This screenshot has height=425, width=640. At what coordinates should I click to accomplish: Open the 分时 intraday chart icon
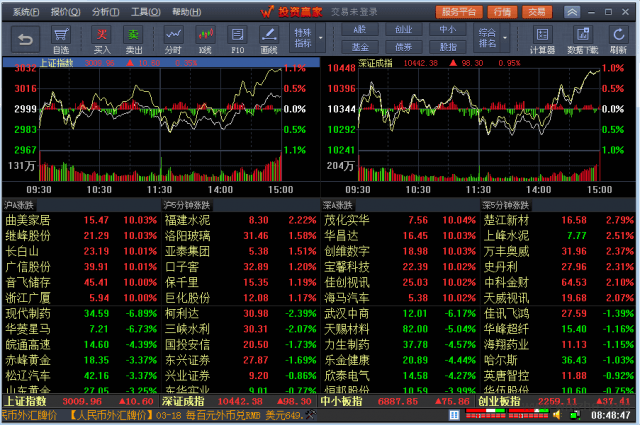pos(173,40)
